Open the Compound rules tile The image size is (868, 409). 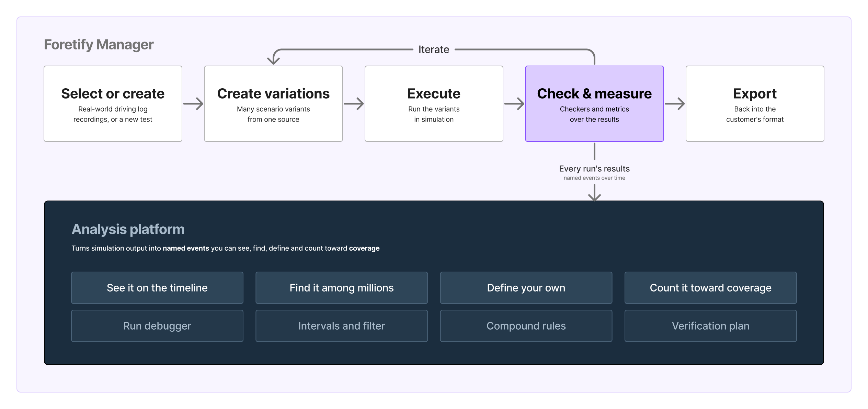click(x=526, y=326)
